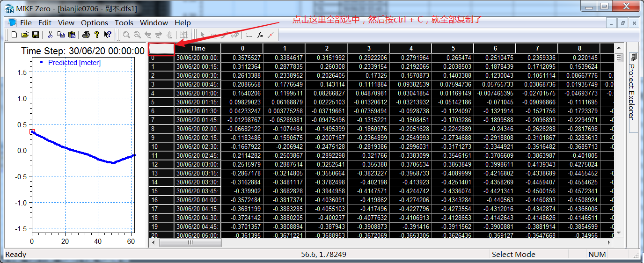
Task: Click the grid toggle toolbar icon
Action: (184, 34)
